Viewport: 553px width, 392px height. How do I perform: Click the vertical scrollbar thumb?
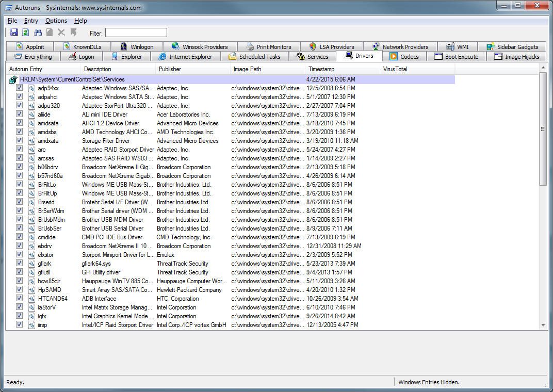tap(543, 129)
